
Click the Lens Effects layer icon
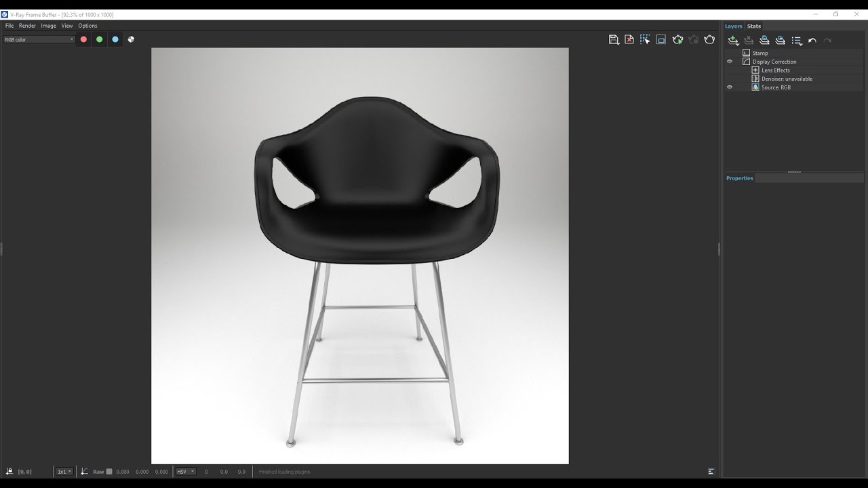tap(755, 70)
